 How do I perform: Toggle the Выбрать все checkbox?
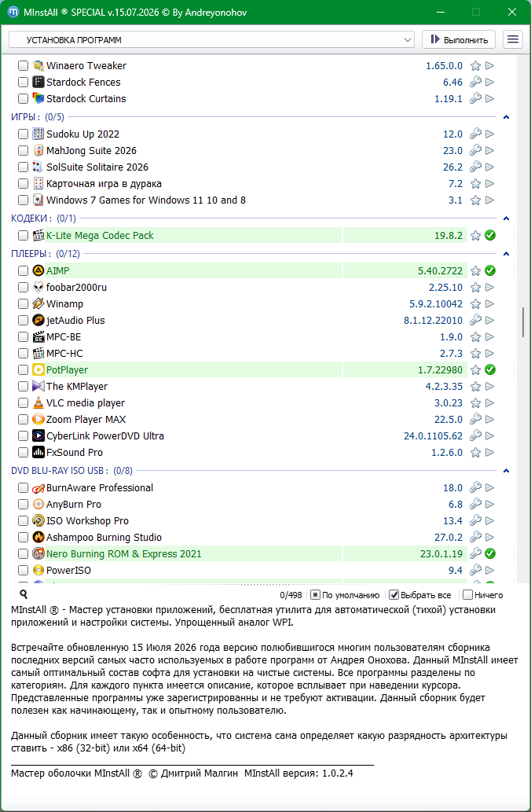(394, 595)
